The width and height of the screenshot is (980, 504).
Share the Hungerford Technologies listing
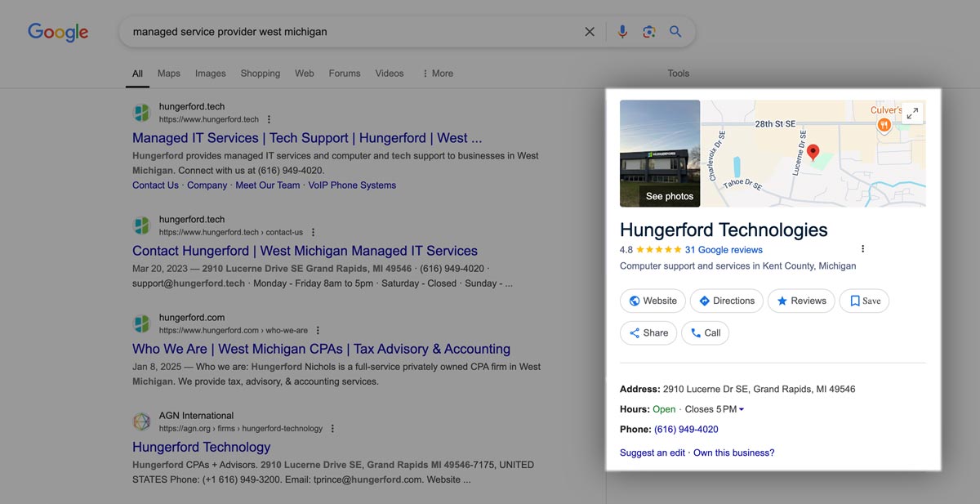tap(648, 332)
